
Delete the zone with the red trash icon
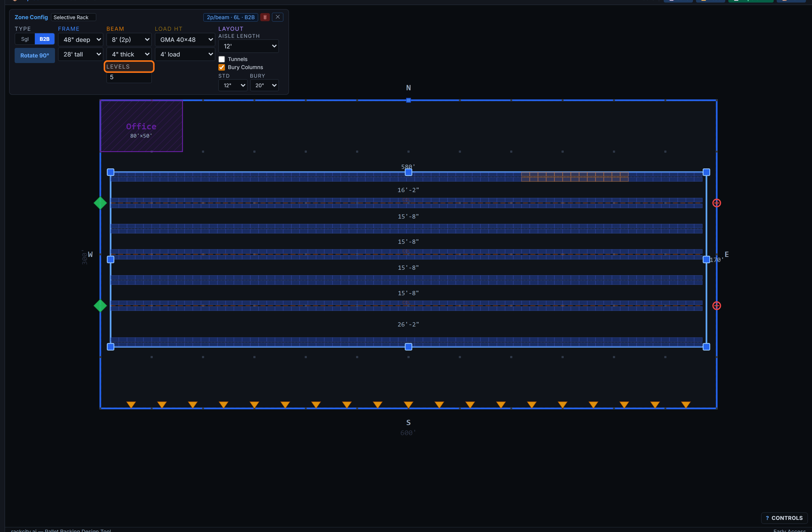pos(265,17)
